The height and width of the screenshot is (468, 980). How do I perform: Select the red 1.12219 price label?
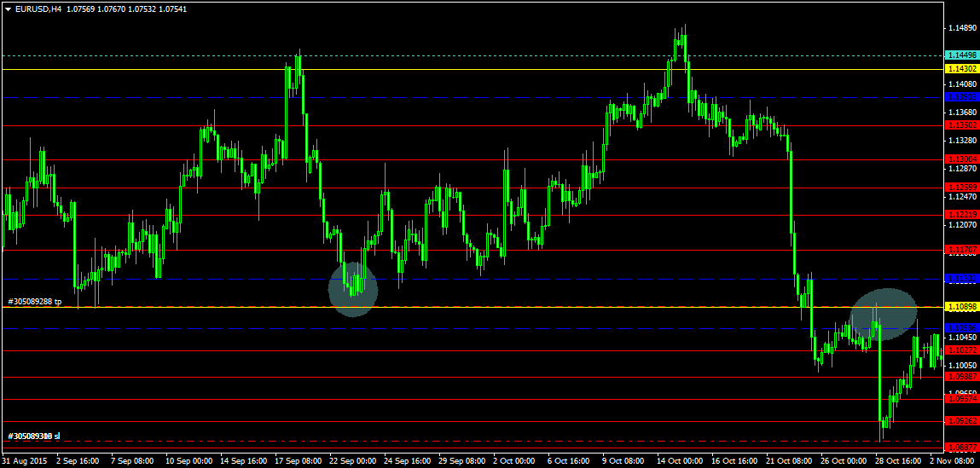[x=961, y=214]
